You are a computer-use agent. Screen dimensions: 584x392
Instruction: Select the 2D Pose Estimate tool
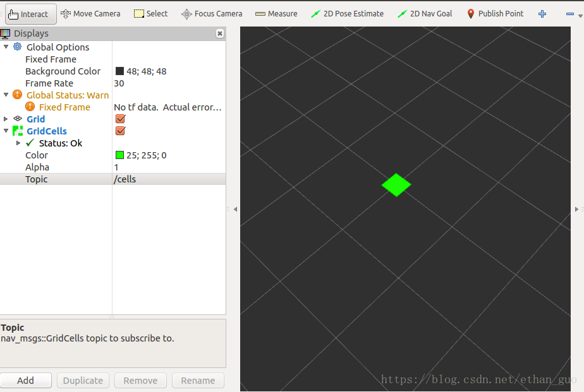click(347, 14)
